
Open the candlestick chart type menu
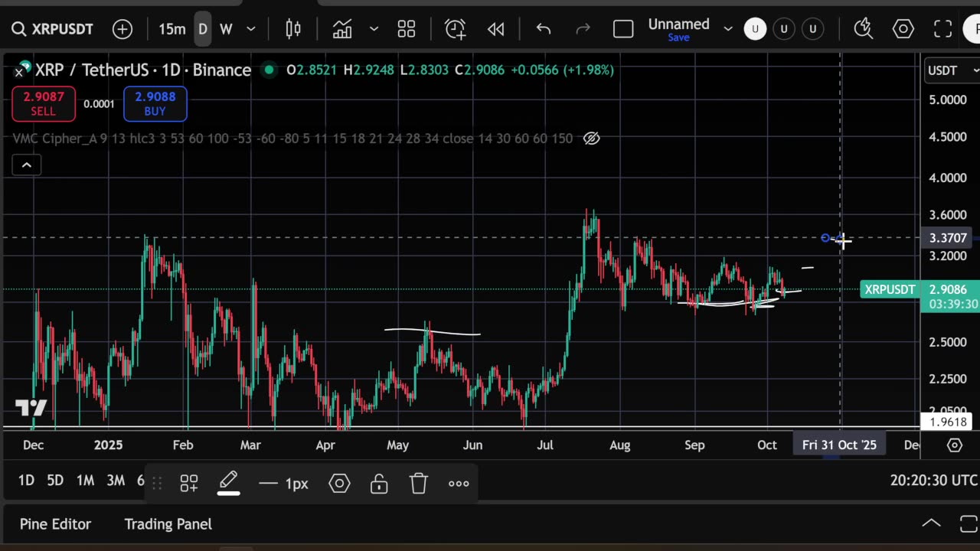(293, 29)
